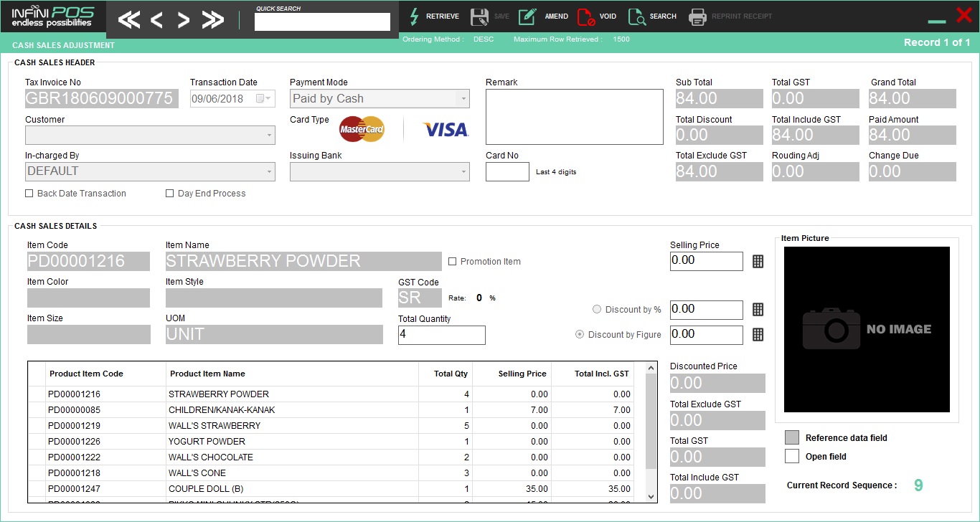Viewport: 980px width, 522px height.
Task: Select the VISA card type logo
Action: [x=446, y=129]
